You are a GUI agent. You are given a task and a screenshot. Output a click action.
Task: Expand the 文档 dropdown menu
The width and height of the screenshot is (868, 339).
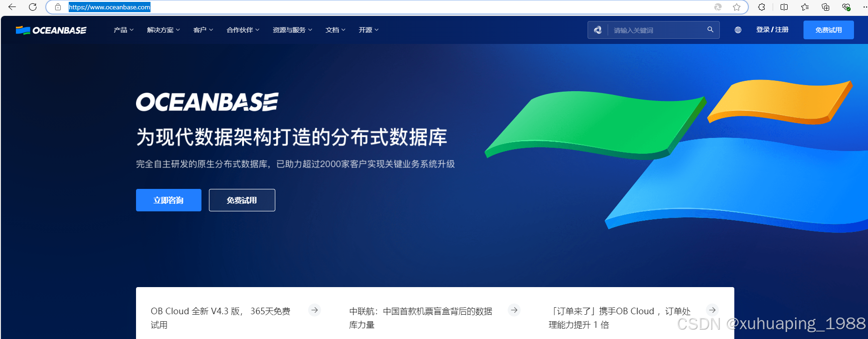336,30
